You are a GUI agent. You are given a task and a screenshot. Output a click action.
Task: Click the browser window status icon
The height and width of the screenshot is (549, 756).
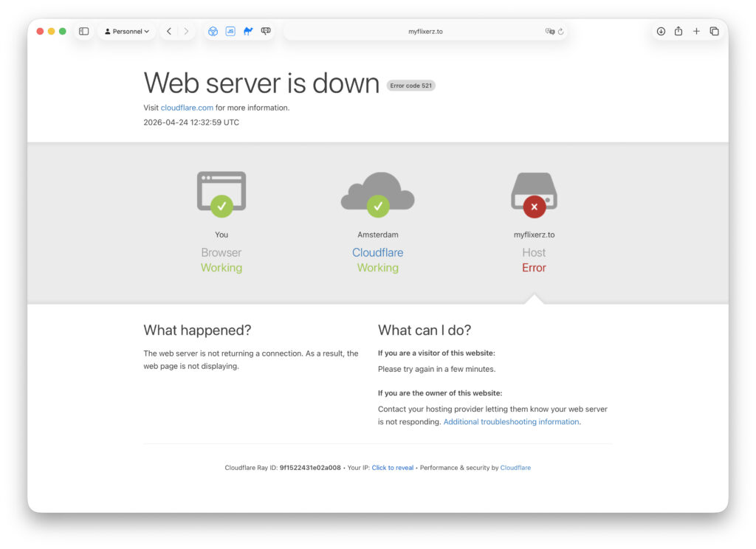pyautogui.click(x=221, y=194)
